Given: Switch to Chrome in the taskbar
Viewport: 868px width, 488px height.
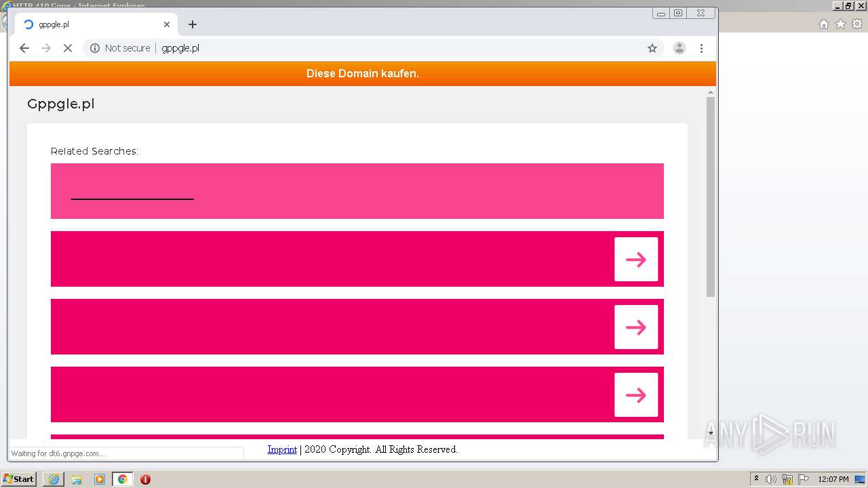Looking at the screenshot, I should (122, 479).
